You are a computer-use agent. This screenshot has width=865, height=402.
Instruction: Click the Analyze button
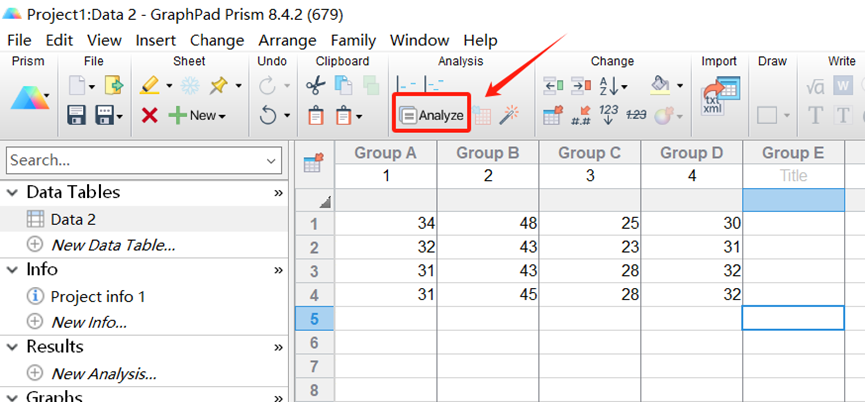431,116
